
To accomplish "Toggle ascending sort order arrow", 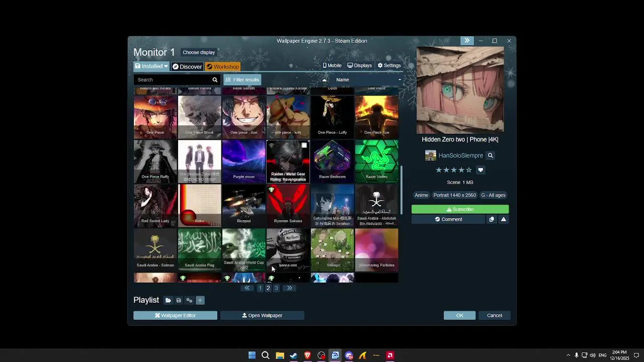I will click(324, 79).
